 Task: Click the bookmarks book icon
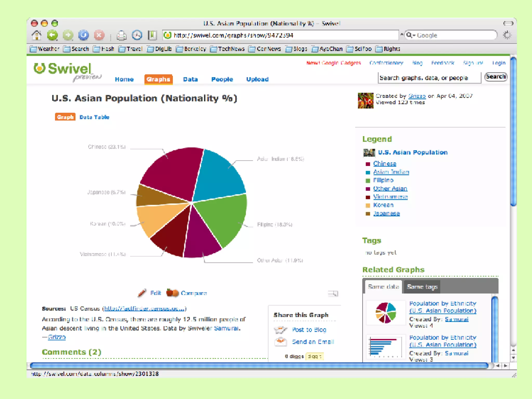coord(152,35)
